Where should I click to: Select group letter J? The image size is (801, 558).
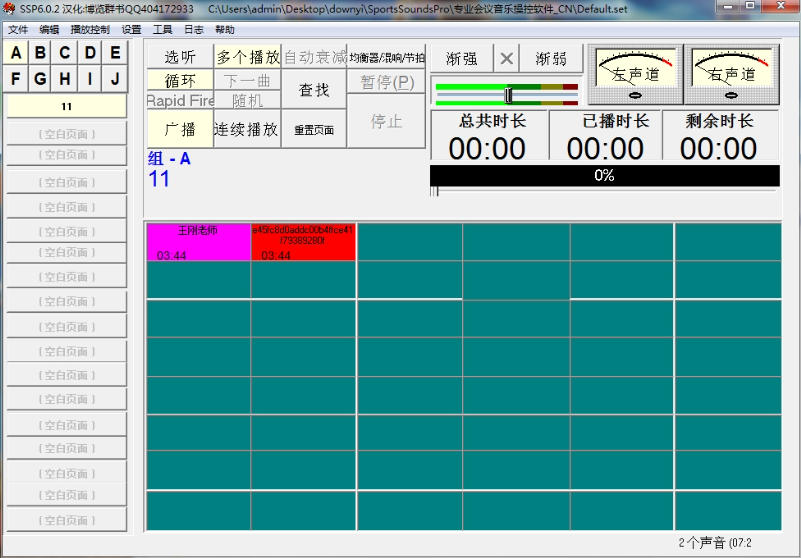click(116, 79)
